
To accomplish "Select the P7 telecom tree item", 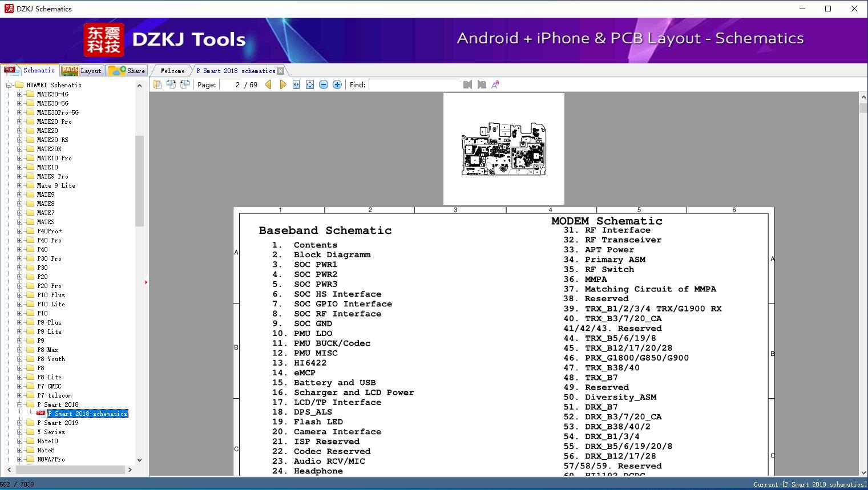I will (54, 395).
